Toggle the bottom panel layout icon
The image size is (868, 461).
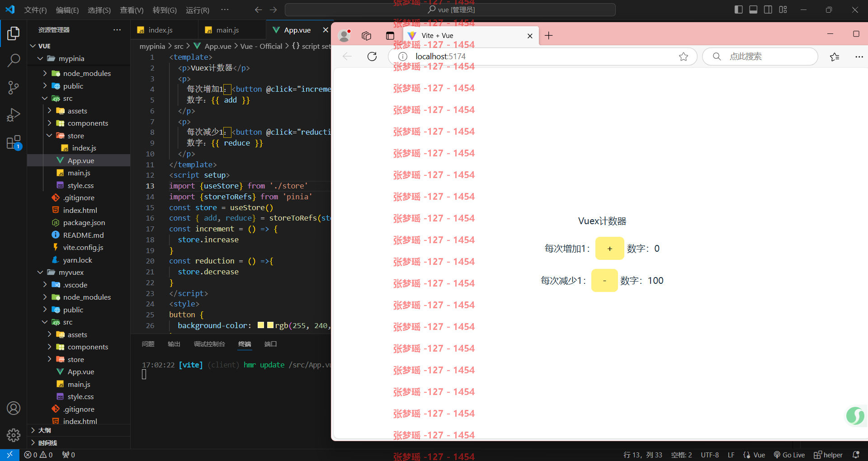point(753,9)
